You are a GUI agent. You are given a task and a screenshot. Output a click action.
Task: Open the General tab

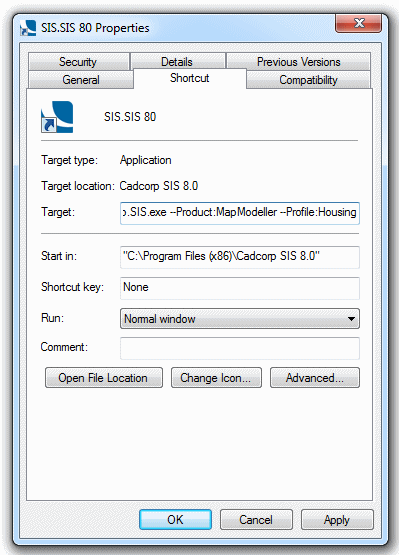coord(81,80)
